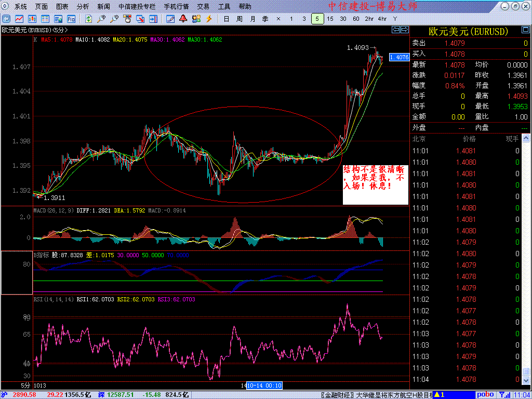This screenshot has width=532, height=399.
Task: Select the 60-minute period button
Action: tap(356, 19)
